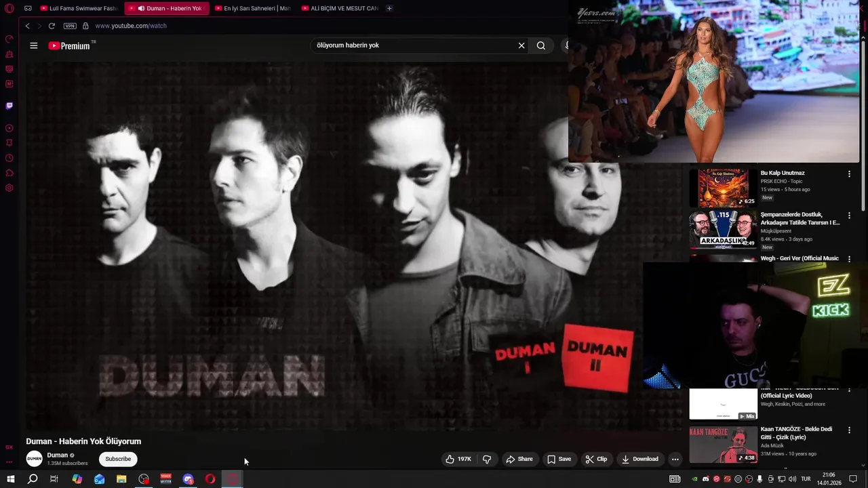The image size is (868, 488).
Task: Open Windows notification center icon
Action: (x=853, y=479)
